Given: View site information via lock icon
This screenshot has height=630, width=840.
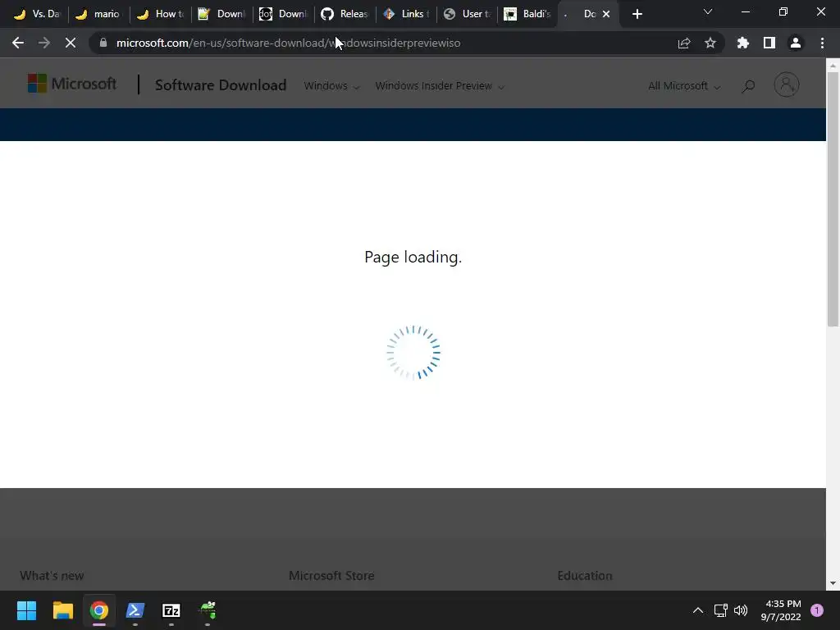Looking at the screenshot, I should click(x=103, y=43).
